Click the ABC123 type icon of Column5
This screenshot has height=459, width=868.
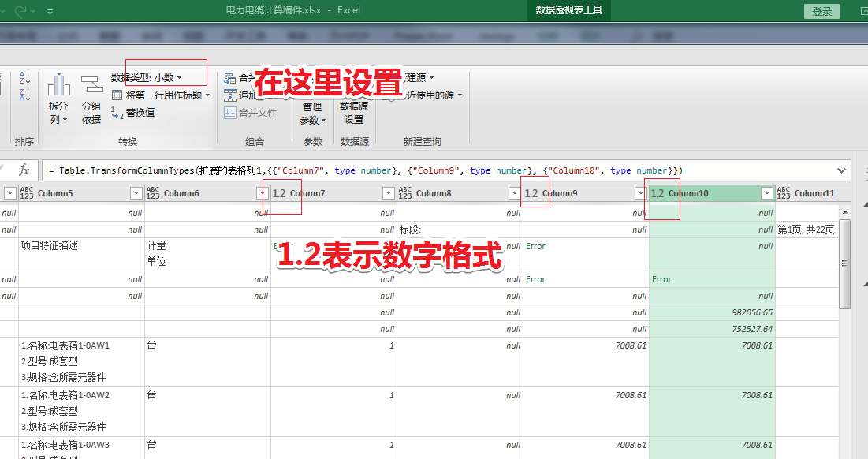pyautogui.click(x=27, y=192)
